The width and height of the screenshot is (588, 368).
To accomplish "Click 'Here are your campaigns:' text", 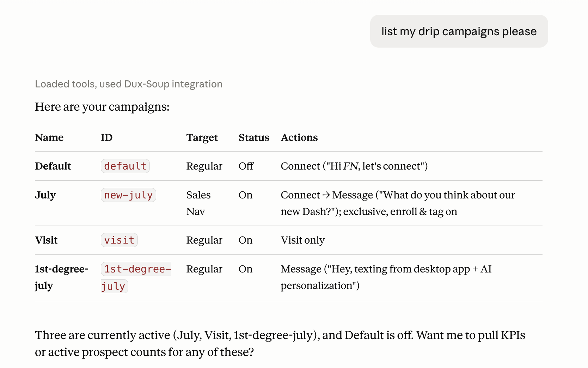I will pyautogui.click(x=102, y=107).
